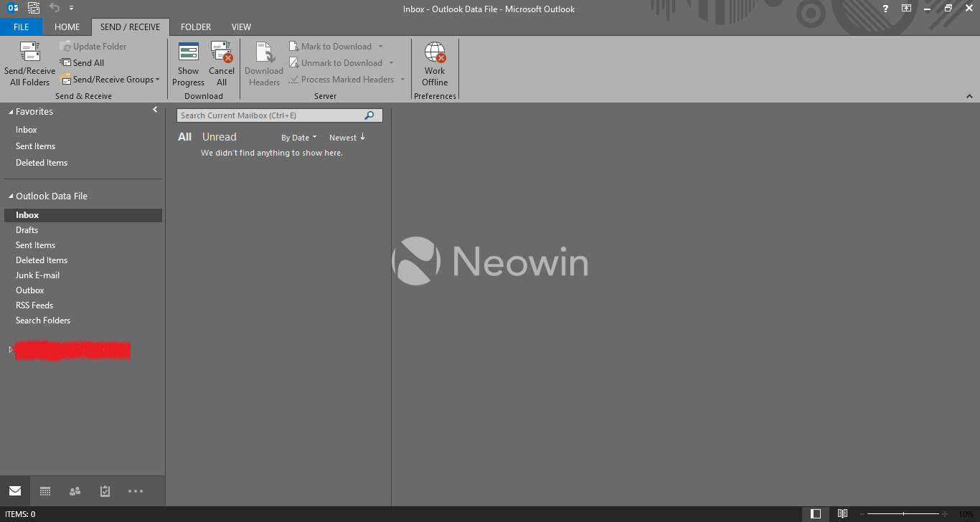Open the By Date sort dropdown
This screenshot has width=980, height=522.
coord(298,138)
